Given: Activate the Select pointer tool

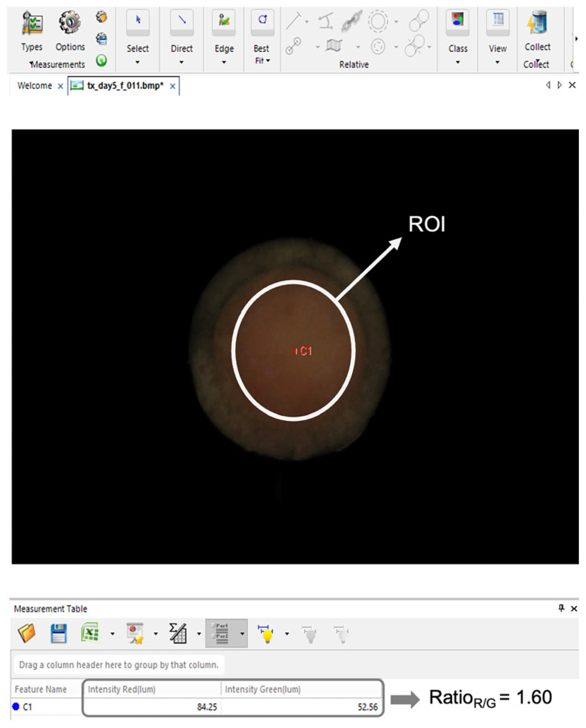Looking at the screenshot, I should point(138,22).
